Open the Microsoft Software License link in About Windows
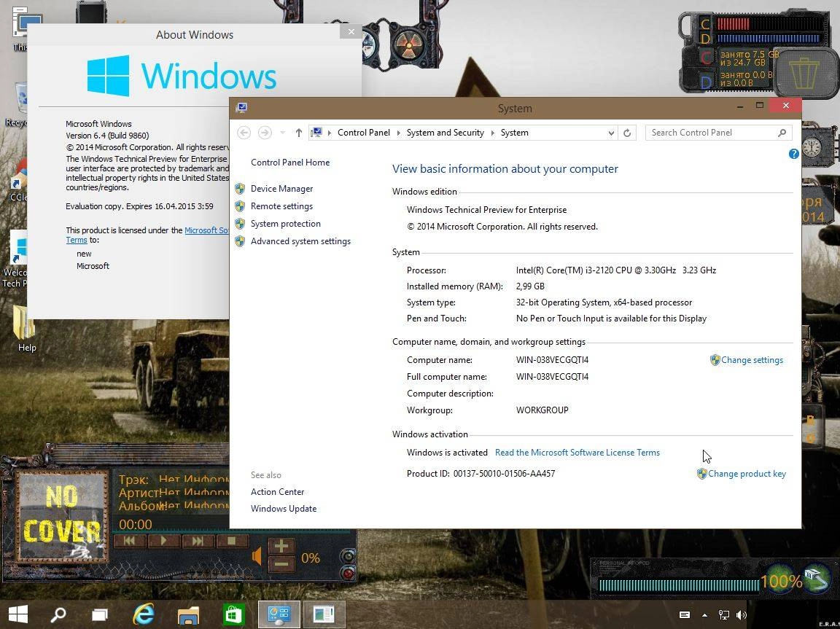840x629 pixels. [206, 230]
